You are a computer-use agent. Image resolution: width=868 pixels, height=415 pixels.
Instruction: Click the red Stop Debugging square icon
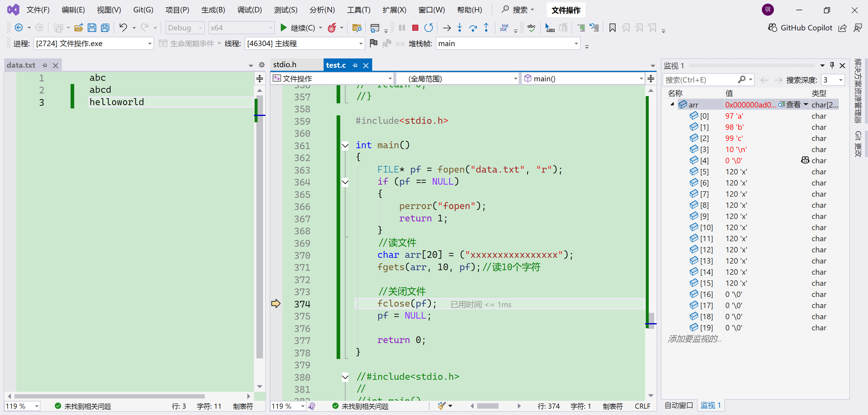point(415,28)
